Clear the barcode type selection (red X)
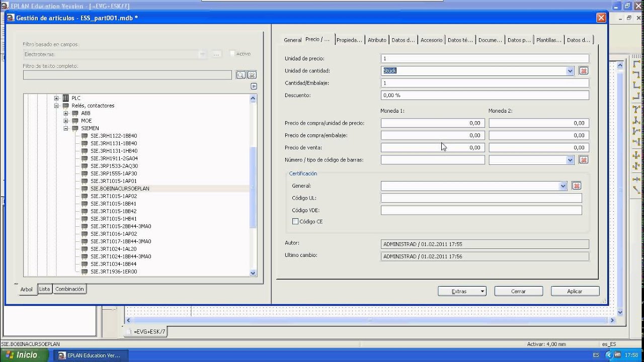This screenshot has width=644, height=362. [584, 160]
